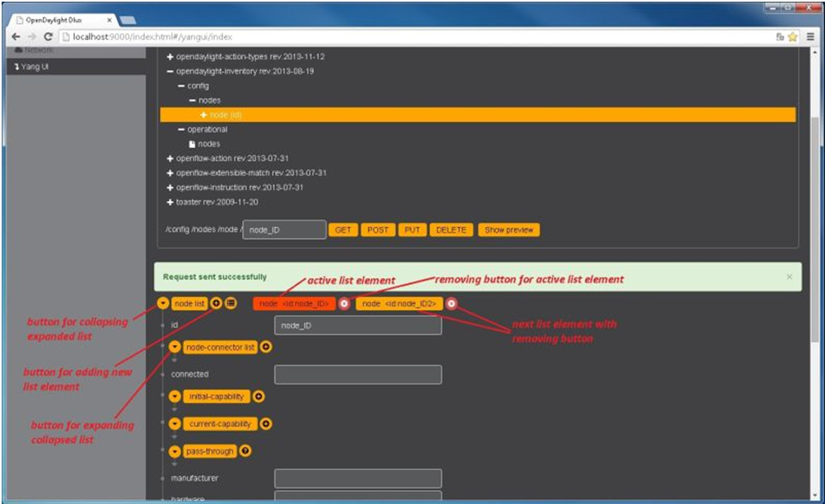Send POST request
The image size is (825, 504).
coord(378,230)
